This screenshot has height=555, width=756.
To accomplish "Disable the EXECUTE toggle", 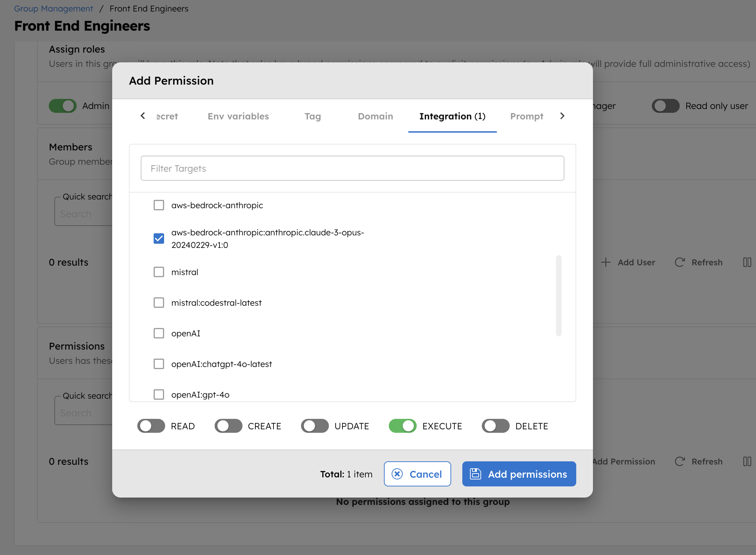I will click(x=403, y=426).
